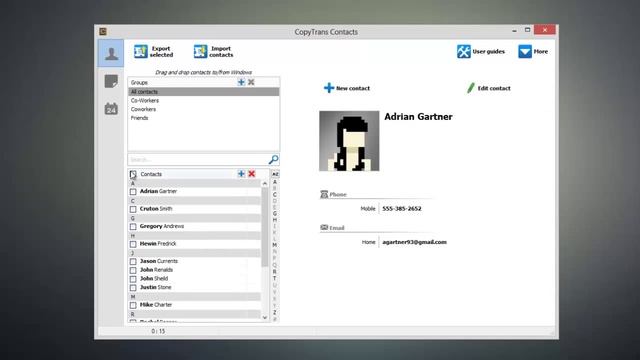Add a new group with plus icon
This screenshot has width=640, height=360.
coord(241,82)
